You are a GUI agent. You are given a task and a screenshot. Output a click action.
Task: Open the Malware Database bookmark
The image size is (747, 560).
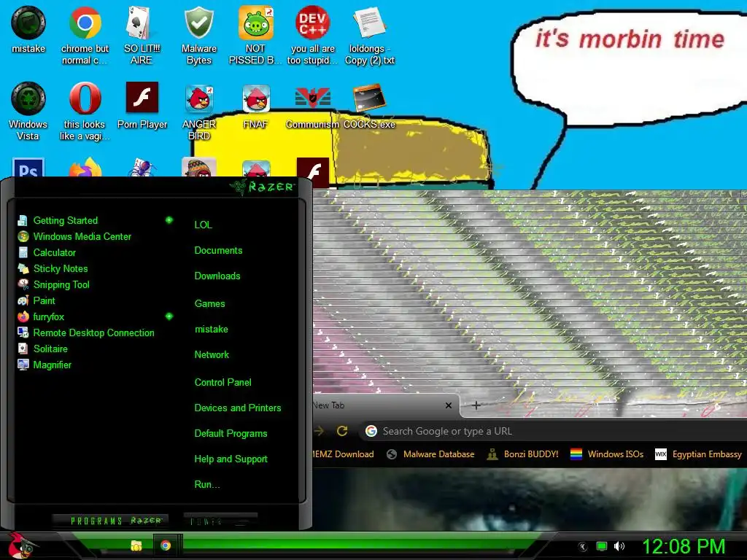pyautogui.click(x=430, y=454)
